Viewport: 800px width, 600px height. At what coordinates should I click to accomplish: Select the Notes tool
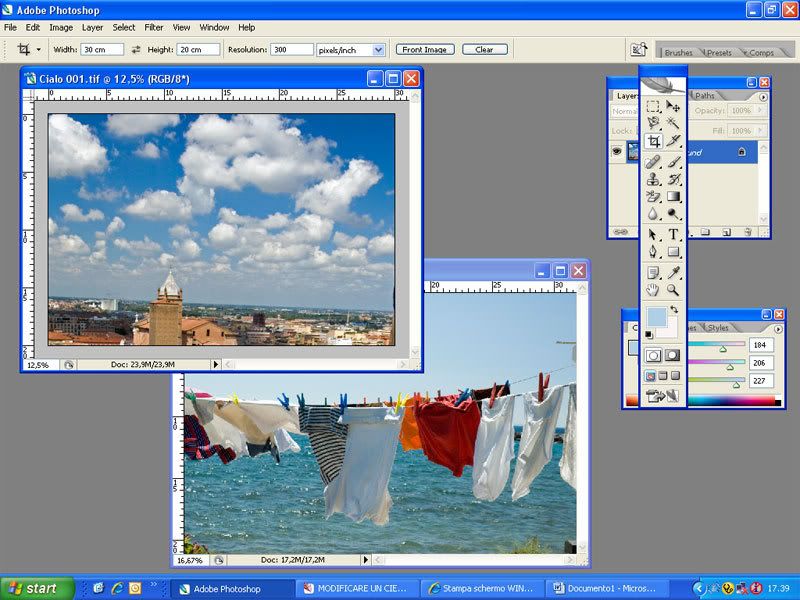point(653,273)
